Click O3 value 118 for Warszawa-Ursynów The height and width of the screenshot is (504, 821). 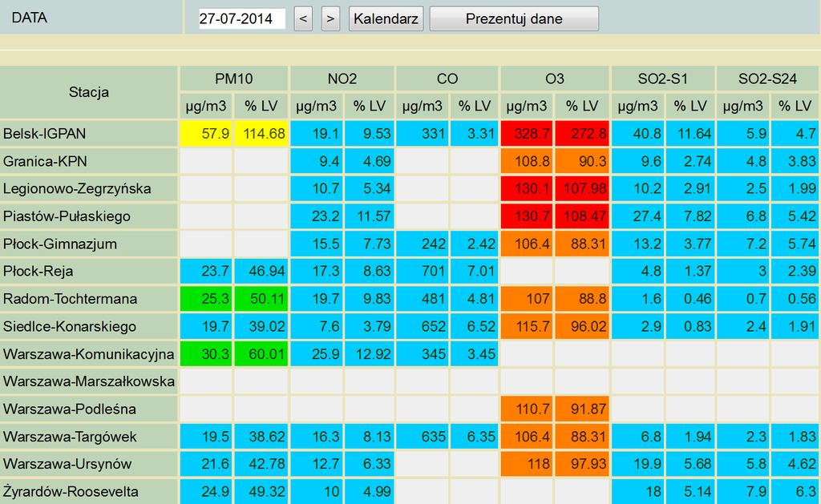[x=526, y=464]
